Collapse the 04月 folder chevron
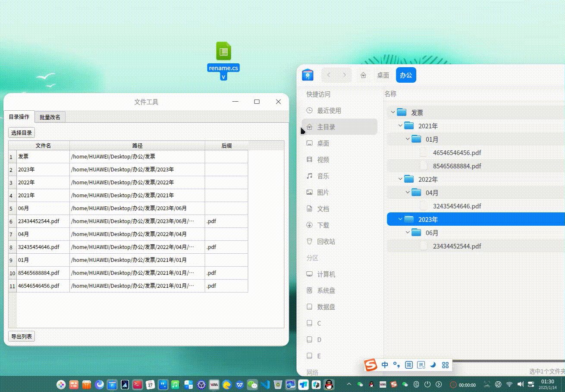Viewport: 565px width, 392px height. [x=408, y=193]
